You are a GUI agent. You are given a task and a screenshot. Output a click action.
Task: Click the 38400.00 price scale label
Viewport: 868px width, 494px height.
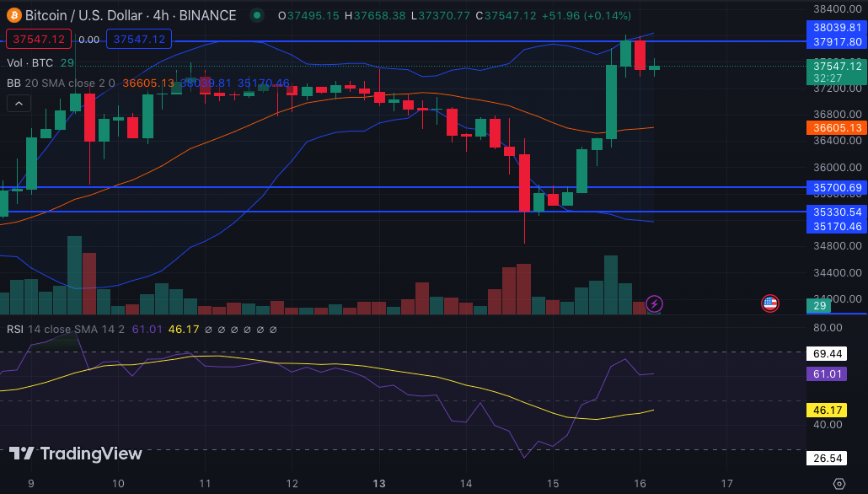click(x=837, y=8)
